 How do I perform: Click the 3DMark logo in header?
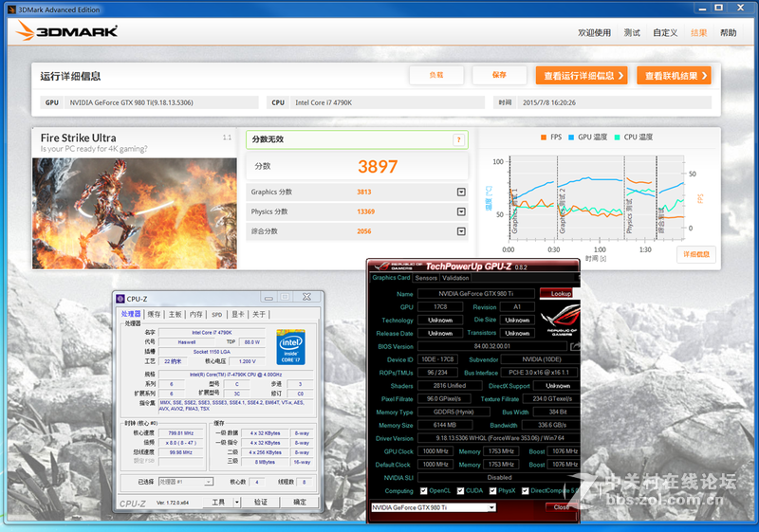click(66, 31)
